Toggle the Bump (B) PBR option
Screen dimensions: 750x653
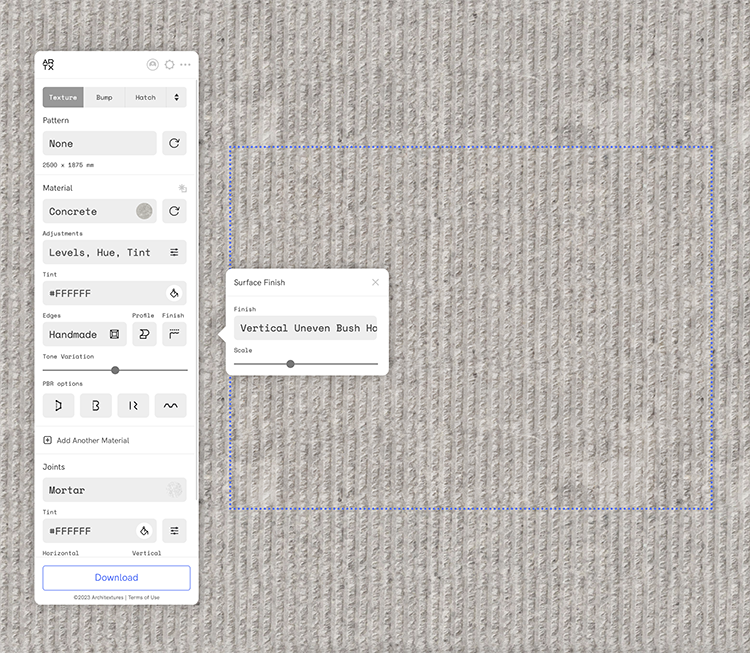tap(95, 405)
